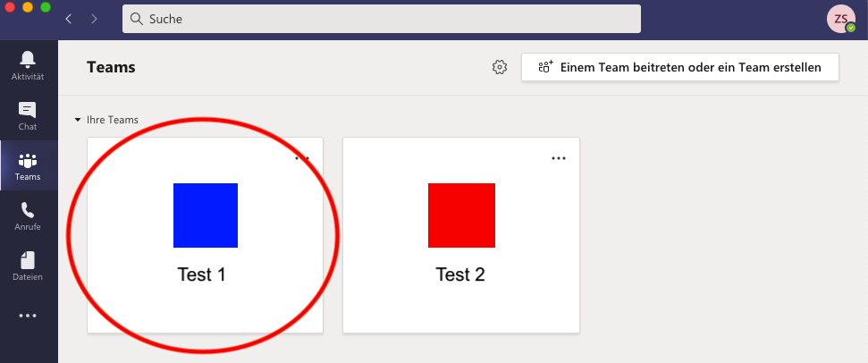Open Chat in the sidebar
The image size is (868, 363).
coord(28,116)
